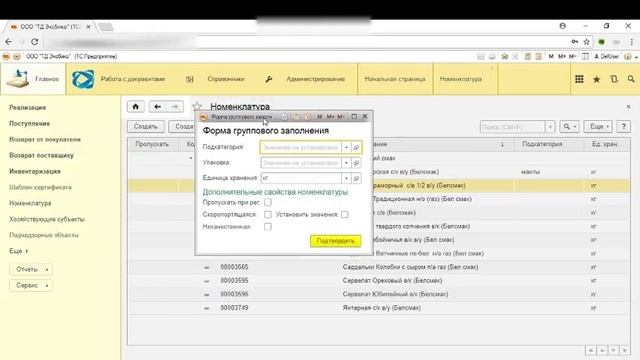
Task: Open select icon beside Единица хранения field
Action: pos(356,178)
